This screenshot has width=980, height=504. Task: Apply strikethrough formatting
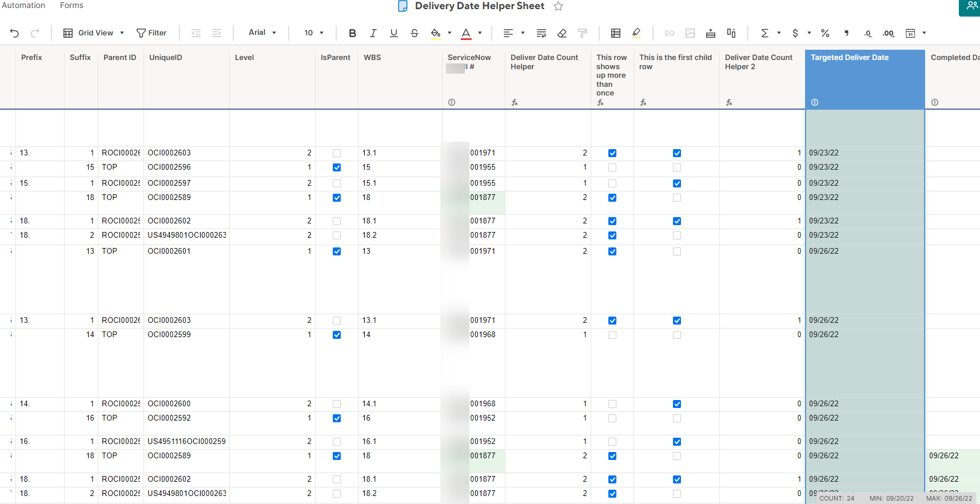click(415, 33)
